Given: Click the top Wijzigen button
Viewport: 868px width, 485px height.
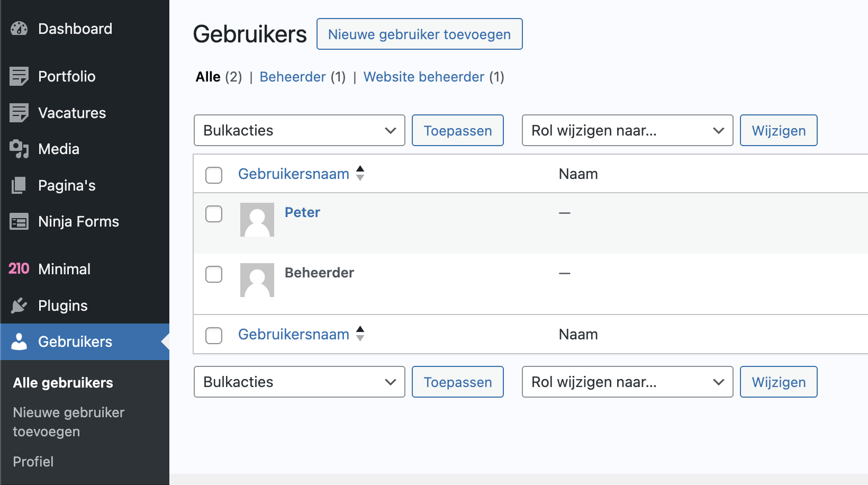Looking at the screenshot, I should coord(779,130).
